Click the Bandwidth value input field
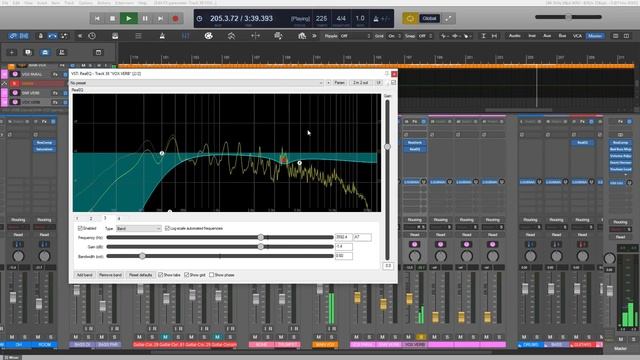640x360 pixels. 344,256
